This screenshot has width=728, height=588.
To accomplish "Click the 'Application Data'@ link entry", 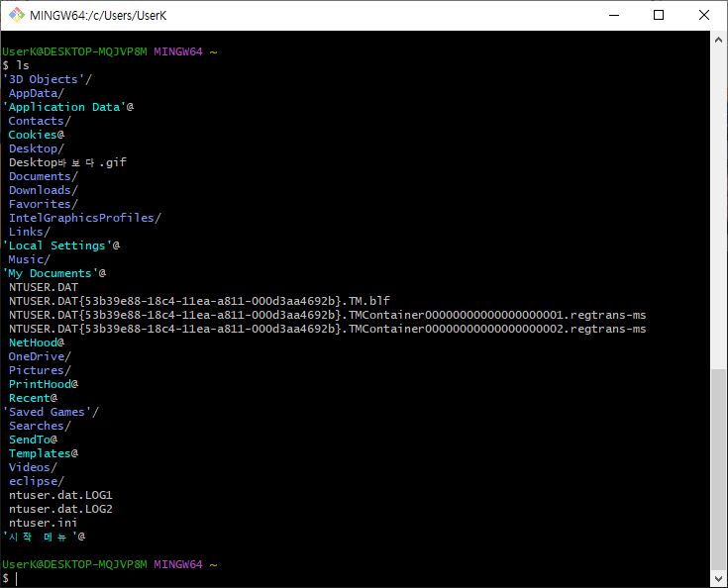I will [68, 107].
